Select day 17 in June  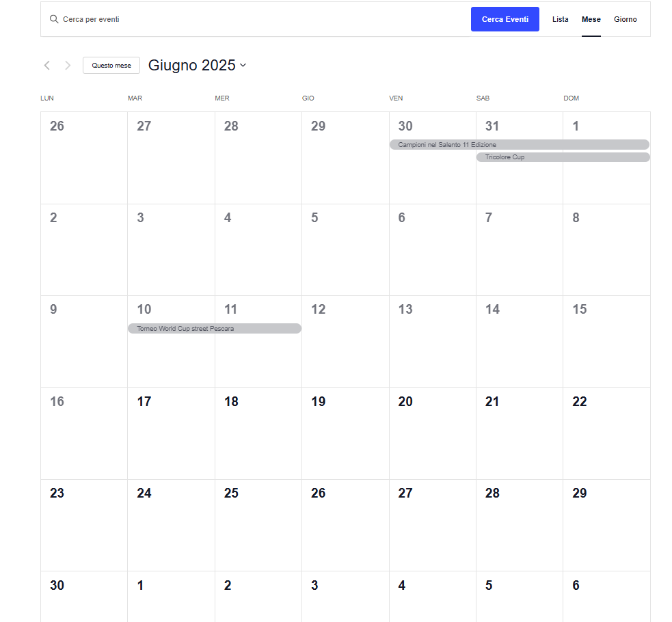point(144,401)
